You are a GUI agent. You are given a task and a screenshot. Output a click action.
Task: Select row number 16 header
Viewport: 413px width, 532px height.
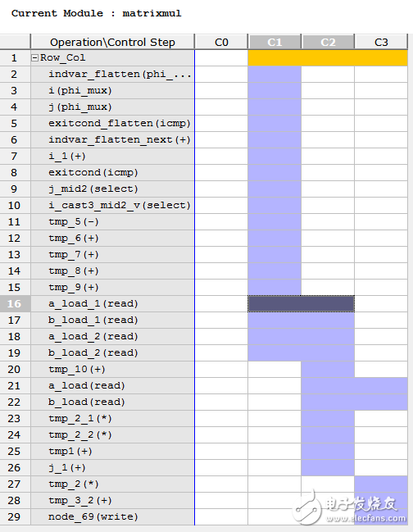pos(16,303)
